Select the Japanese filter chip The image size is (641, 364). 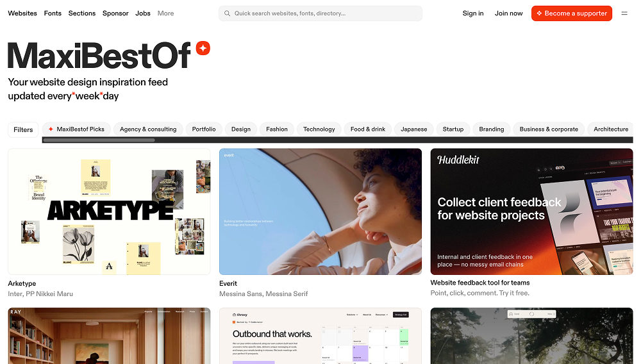point(413,129)
